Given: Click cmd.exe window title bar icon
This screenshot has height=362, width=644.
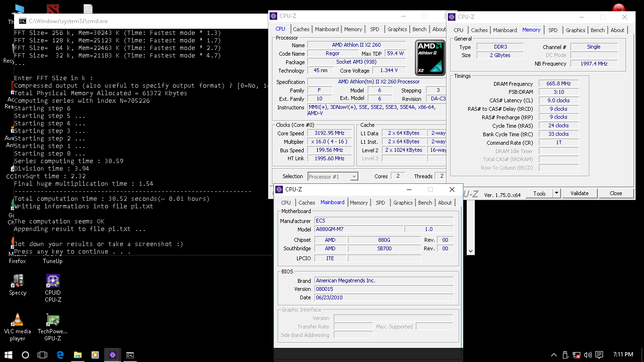Looking at the screenshot, I should (22, 21).
